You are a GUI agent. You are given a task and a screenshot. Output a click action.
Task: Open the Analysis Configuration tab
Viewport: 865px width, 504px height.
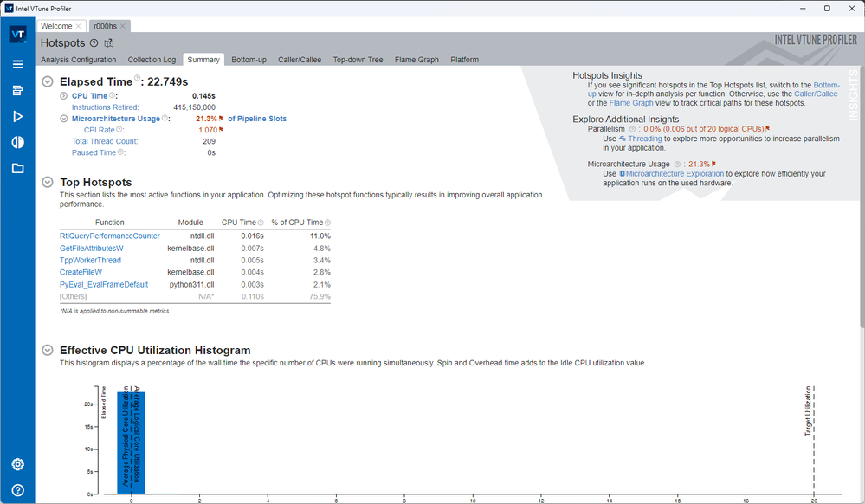coord(78,60)
